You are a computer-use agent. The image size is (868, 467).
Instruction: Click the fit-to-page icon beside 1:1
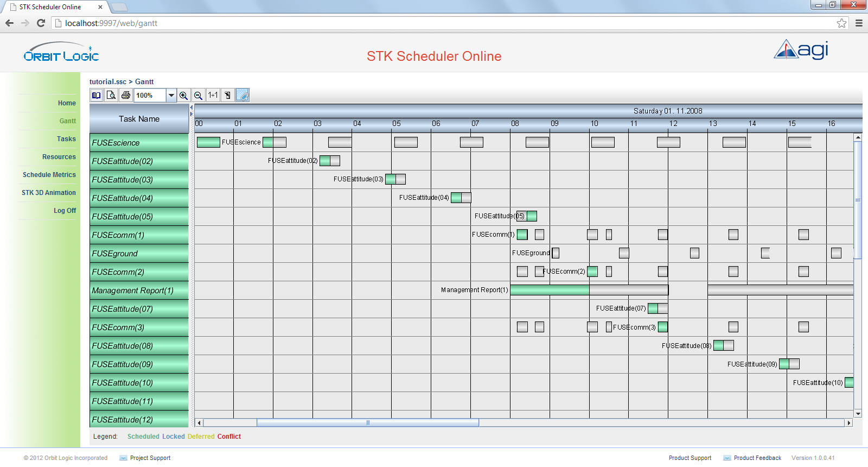(x=228, y=96)
